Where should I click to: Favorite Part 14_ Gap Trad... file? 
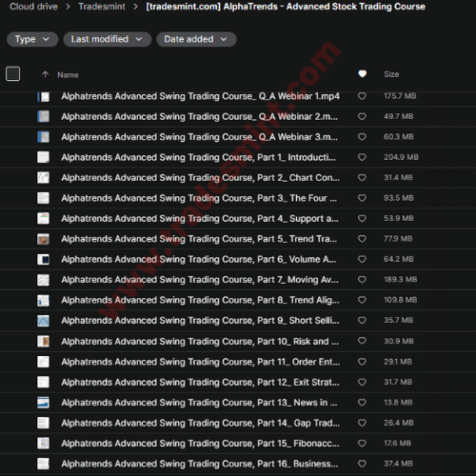362,423
